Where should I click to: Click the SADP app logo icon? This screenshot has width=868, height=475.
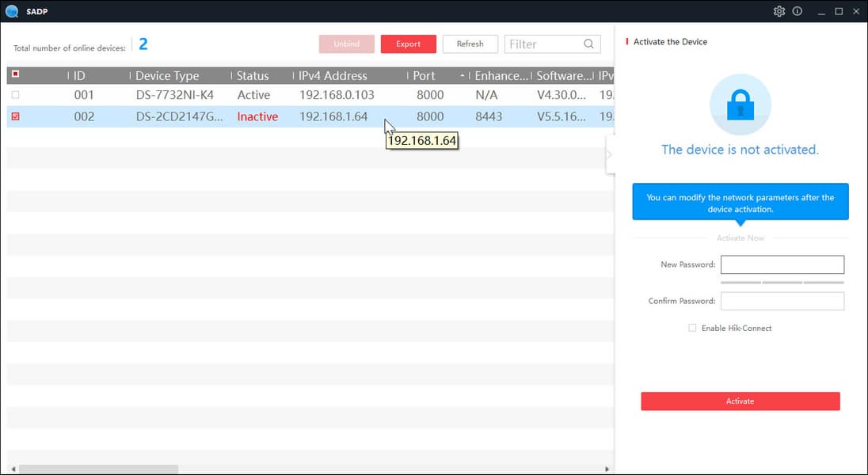click(x=12, y=11)
